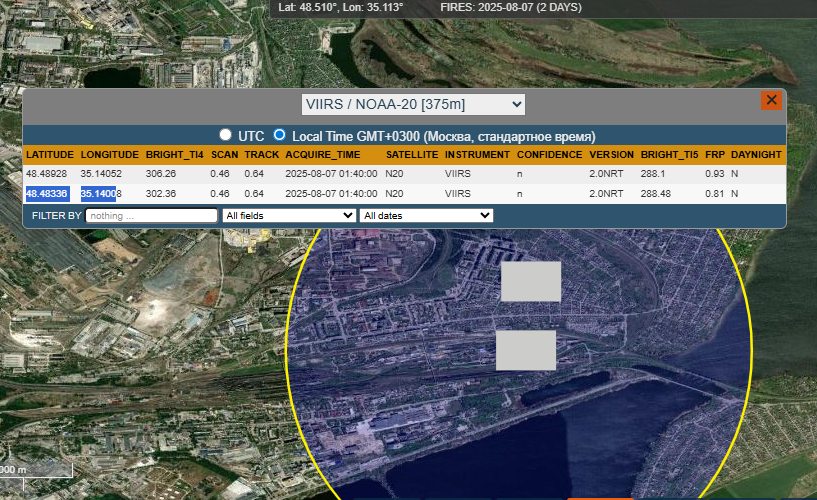Screen dimensions: 817x500
Task: Click the lower gray fire detection square
Action: [x=526, y=350]
